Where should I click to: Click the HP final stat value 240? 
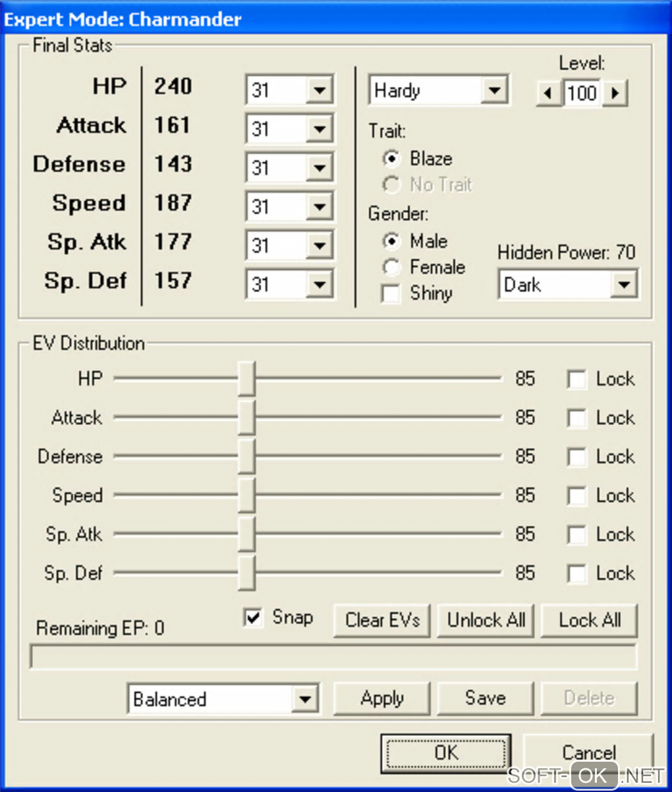173,86
